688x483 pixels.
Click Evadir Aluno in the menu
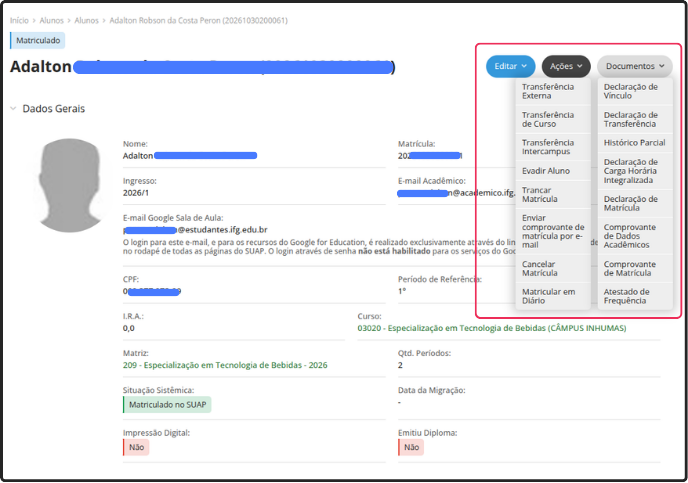pos(546,171)
